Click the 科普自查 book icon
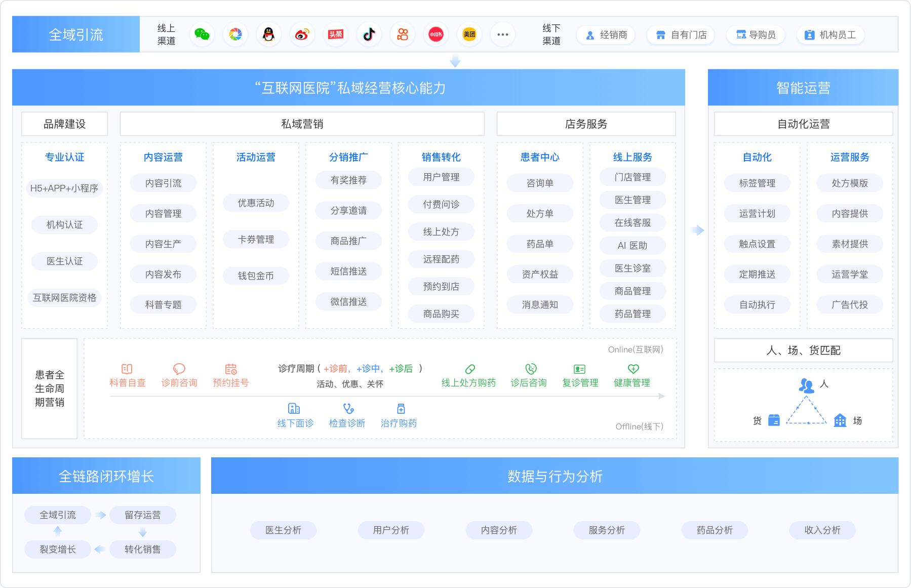This screenshot has height=588, width=911. [127, 369]
